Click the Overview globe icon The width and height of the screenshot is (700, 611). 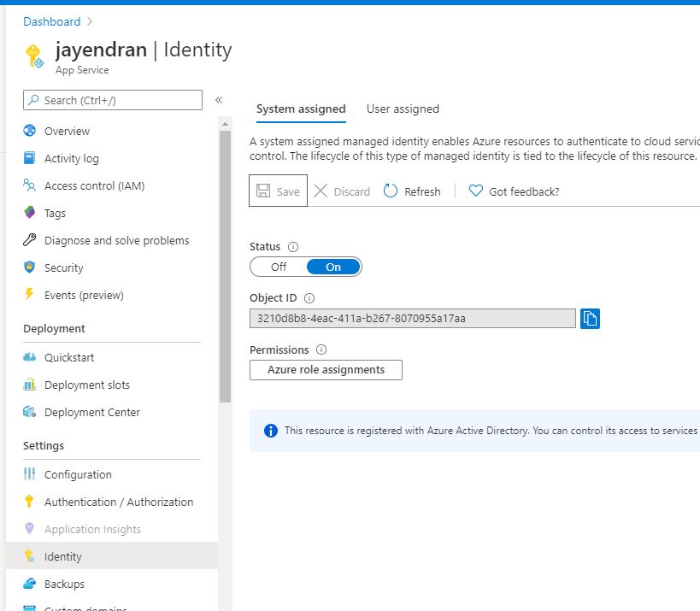pos(29,131)
